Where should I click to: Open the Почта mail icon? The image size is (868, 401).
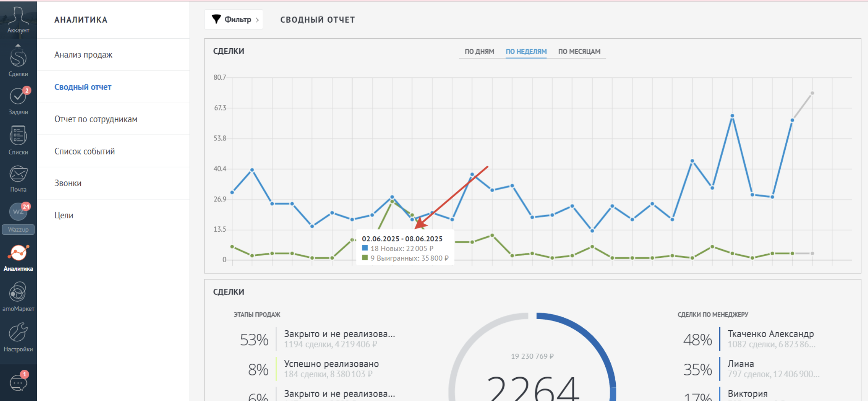[x=18, y=178]
